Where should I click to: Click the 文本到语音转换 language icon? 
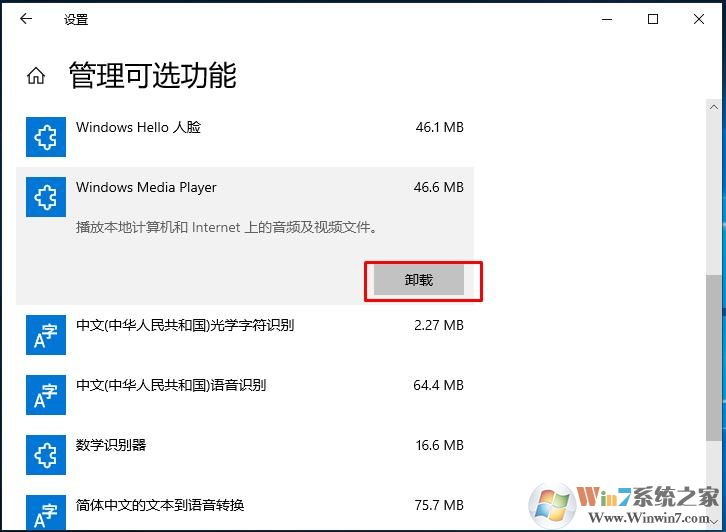point(46,513)
